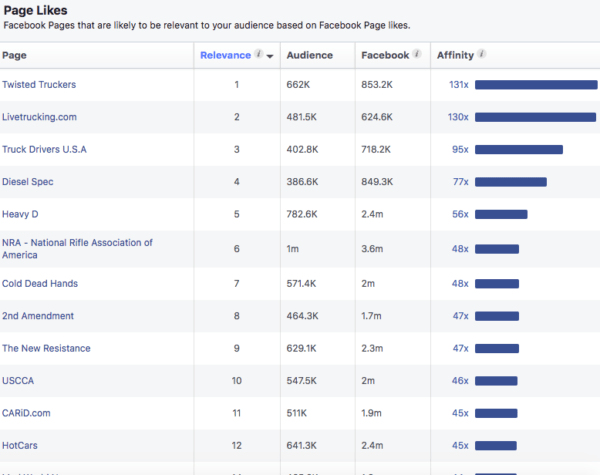The image size is (600, 475).
Task: Open the 2nd Amendment page link
Action: point(38,316)
